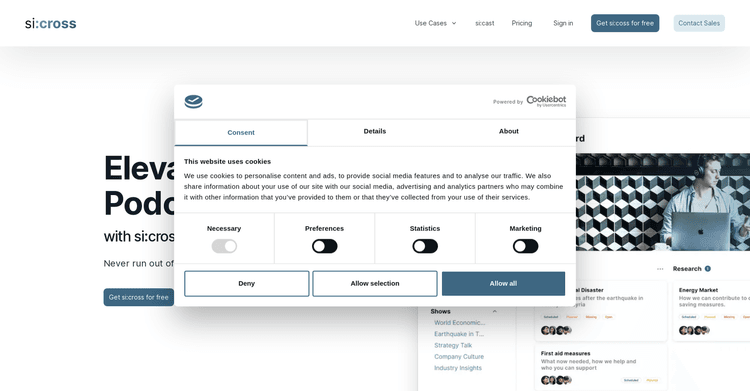
Task: Click avatars on the Disaster card
Action: point(556,330)
